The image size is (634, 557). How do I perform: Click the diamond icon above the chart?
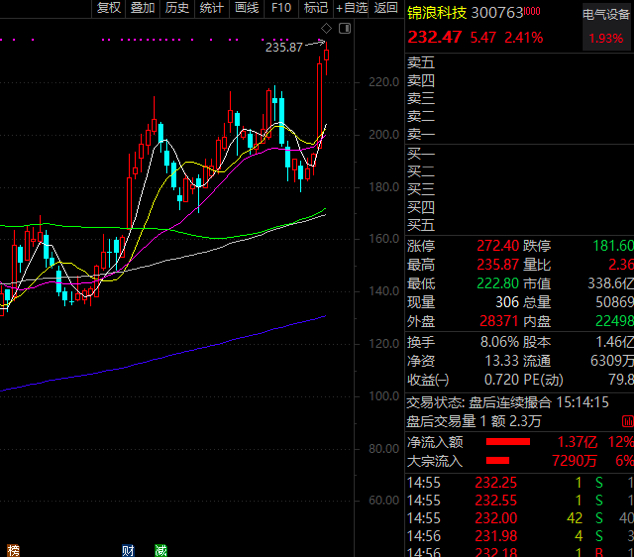coord(326,29)
